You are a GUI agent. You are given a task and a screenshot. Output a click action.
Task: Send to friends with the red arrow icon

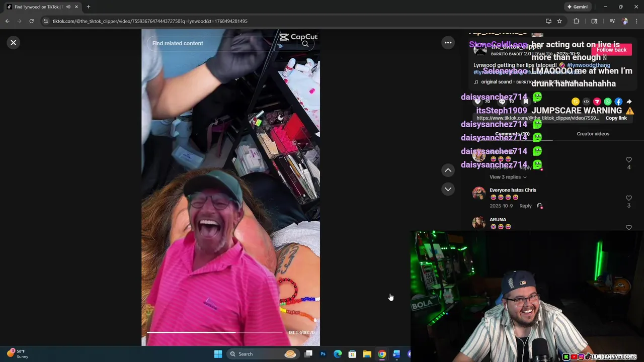(597, 102)
